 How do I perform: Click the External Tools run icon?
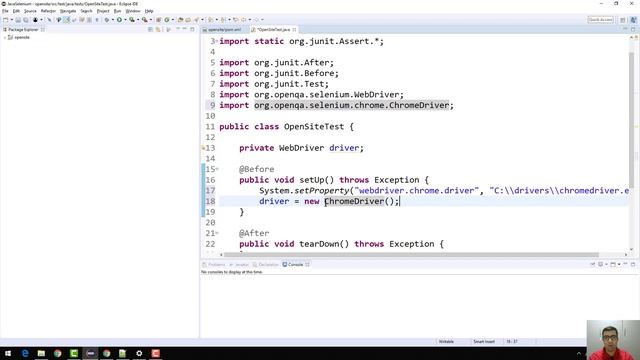[144, 20]
